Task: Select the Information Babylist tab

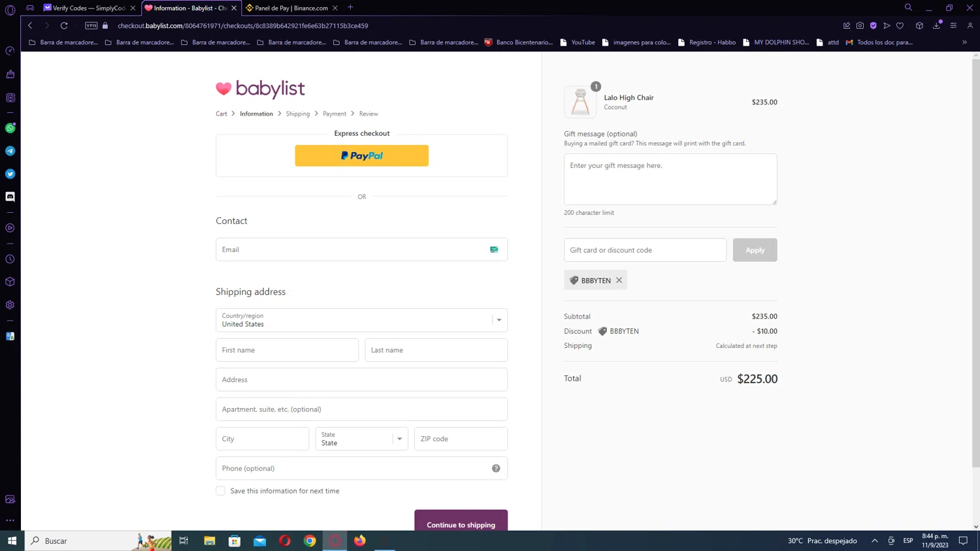Action: tap(191, 8)
